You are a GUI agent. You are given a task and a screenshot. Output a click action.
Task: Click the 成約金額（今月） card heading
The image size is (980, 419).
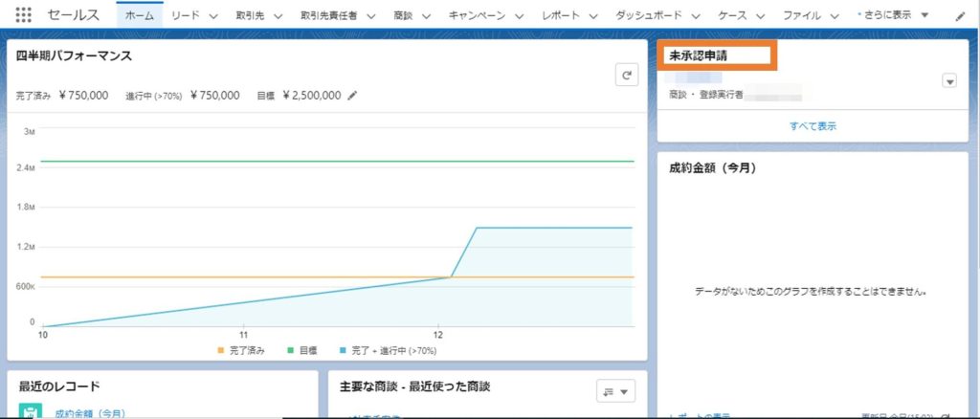(712, 168)
